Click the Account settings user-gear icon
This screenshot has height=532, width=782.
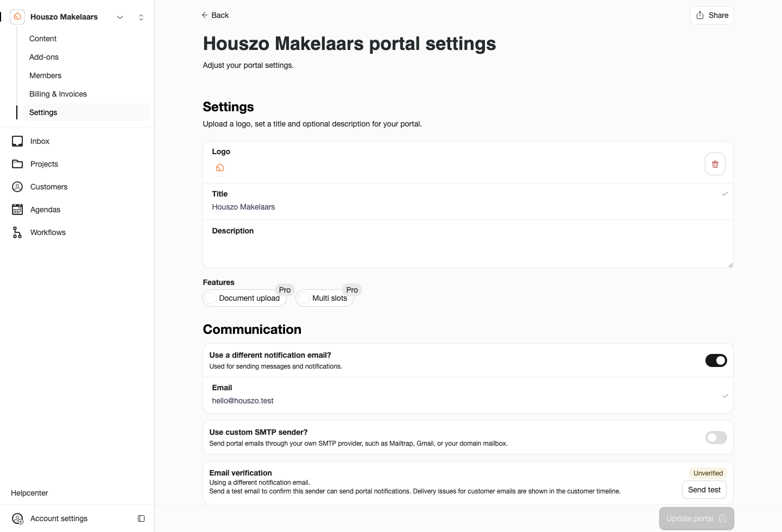click(x=17, y=518)
